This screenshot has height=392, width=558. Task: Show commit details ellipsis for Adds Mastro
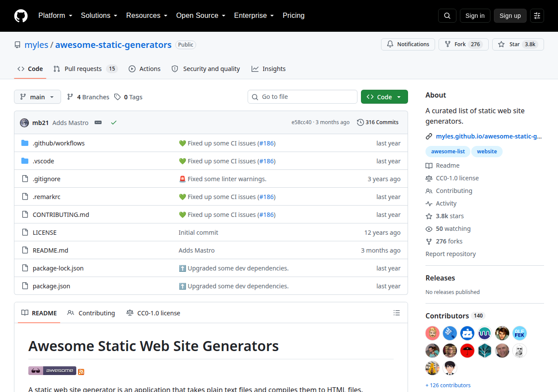(x=98, y=123)
